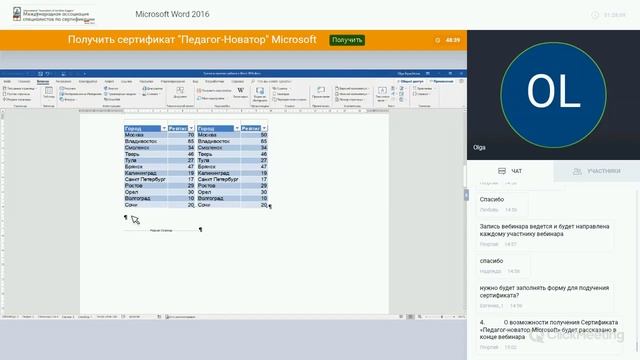The height and width of the screenshot is (360, 640).
Task: Open Снимок screenshot dropdown
Action: [151, 94]
